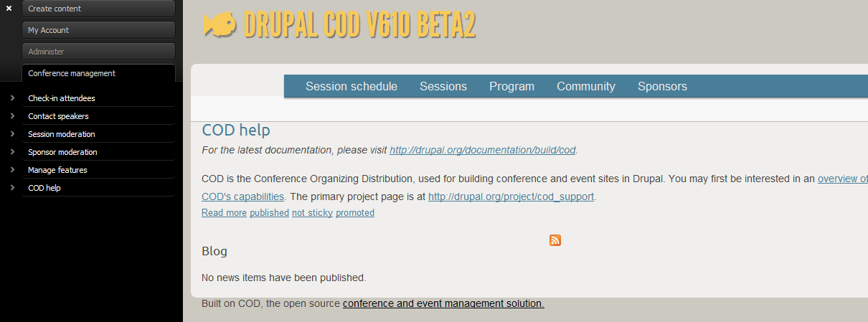Click the Read more link

(x=224, y=213)
